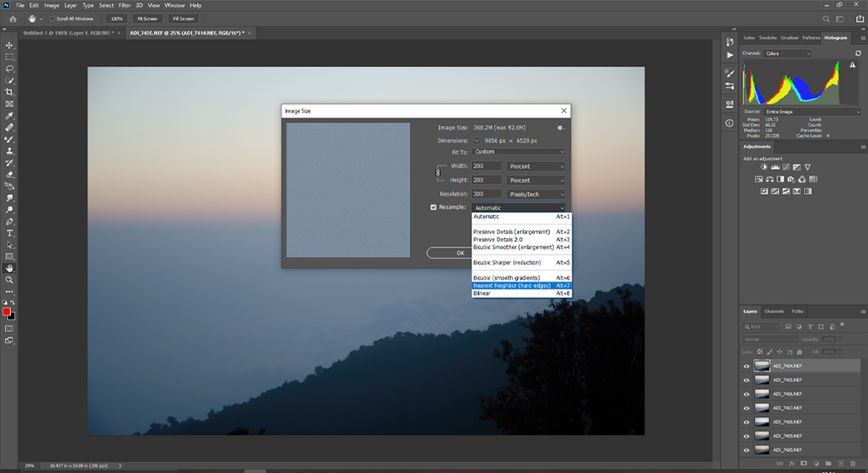Screen dimensions: 868x473
Task: Open the Filter menu
Action: 125,5
